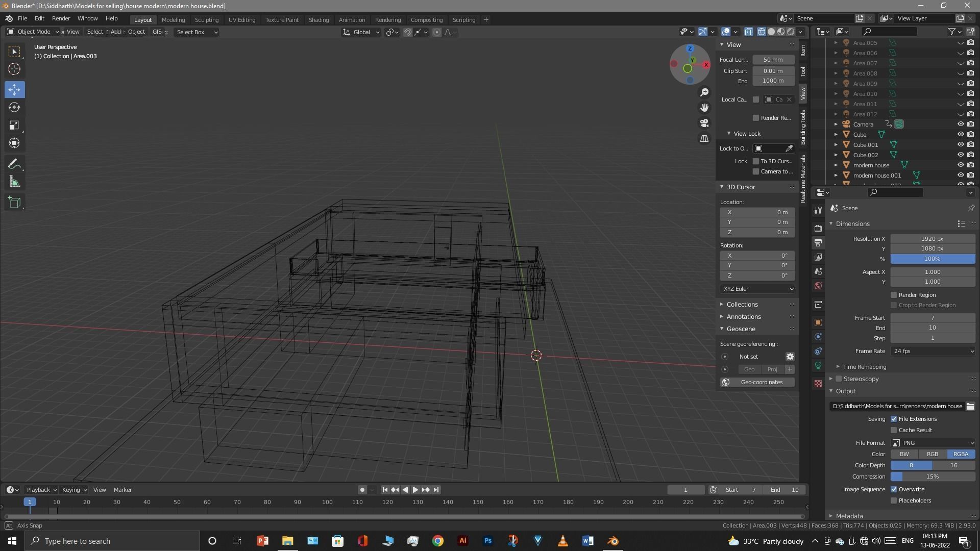Open the Frame Rate 24 fps dropdown

(933, 351)
